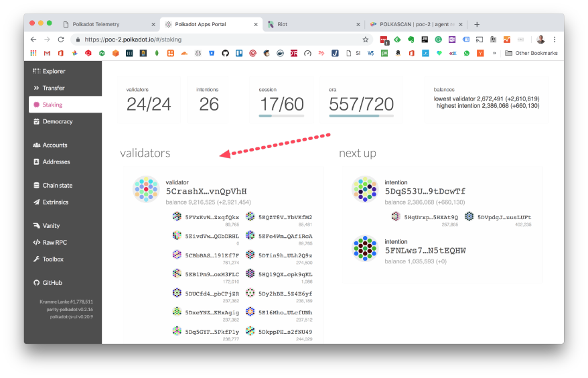Image resolution: width=588 pixels, height=378 pixels.
Task: Show hidden bookmarks with overflow chevron
Action: point(494,53)
